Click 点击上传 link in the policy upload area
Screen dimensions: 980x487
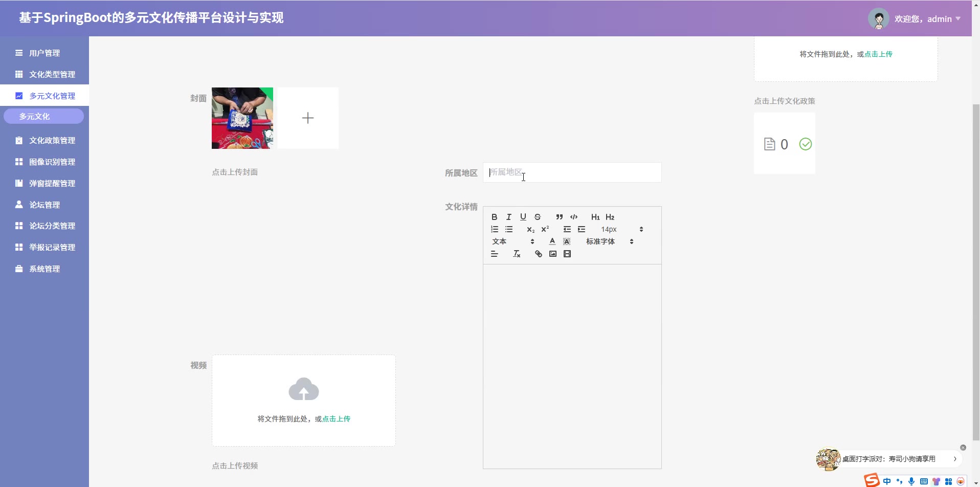click(878, 54)
